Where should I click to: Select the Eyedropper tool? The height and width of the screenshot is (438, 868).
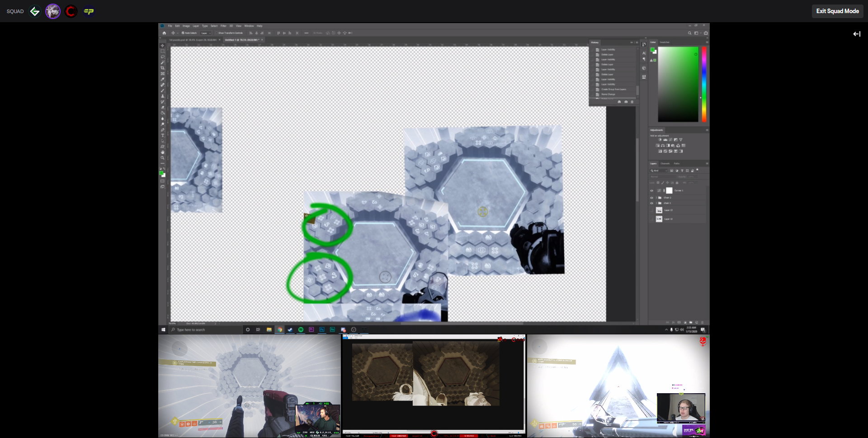pos(162,79)
